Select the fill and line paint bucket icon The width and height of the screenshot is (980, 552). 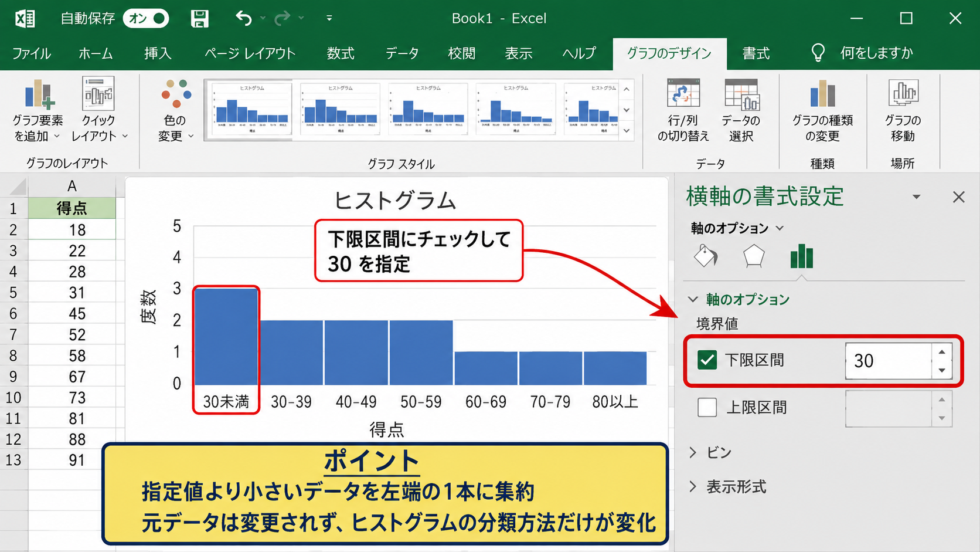(x=706, y=256)
